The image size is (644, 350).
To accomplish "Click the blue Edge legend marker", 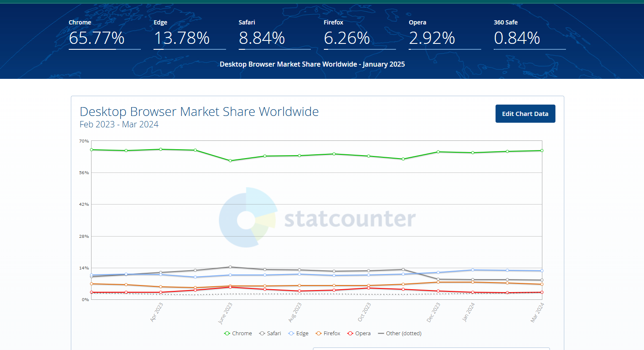I will tap(291, 333).
